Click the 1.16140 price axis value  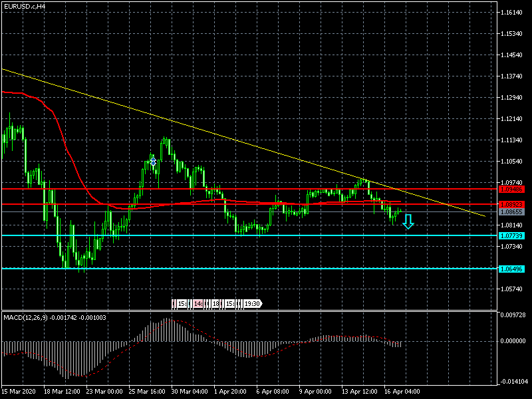pyautogui.click(x=513, y=13)
